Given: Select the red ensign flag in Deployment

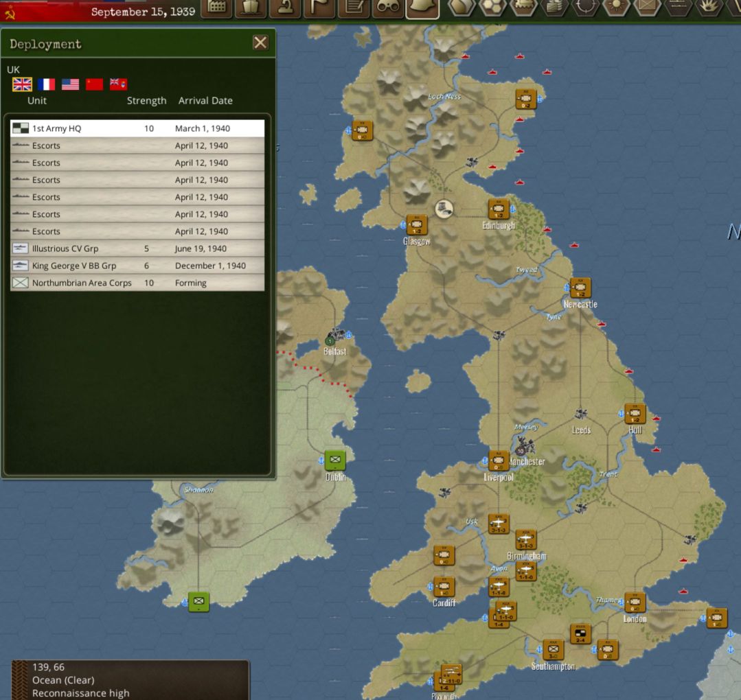Looking at the screenshot, I should tap(119, 84).
